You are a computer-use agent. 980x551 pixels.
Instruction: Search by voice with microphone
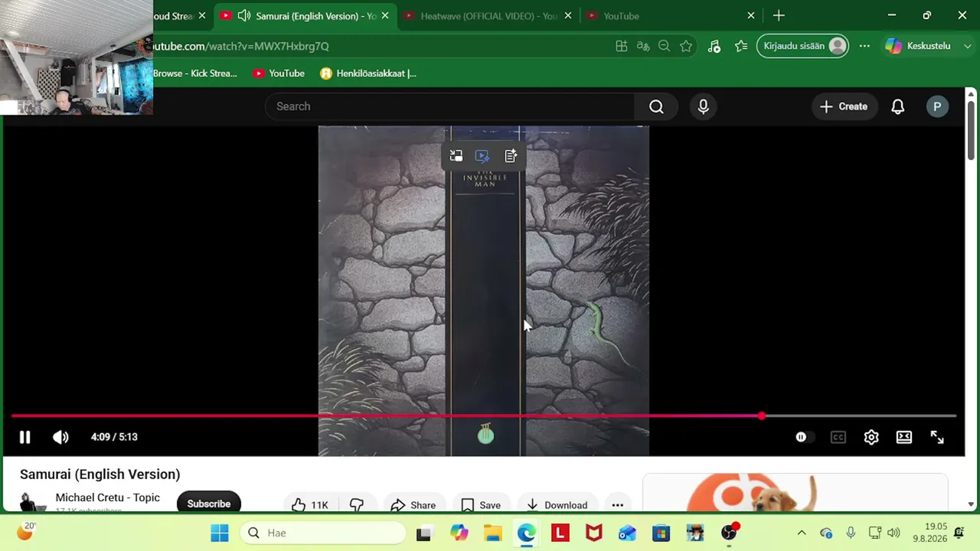click(703, 106)
